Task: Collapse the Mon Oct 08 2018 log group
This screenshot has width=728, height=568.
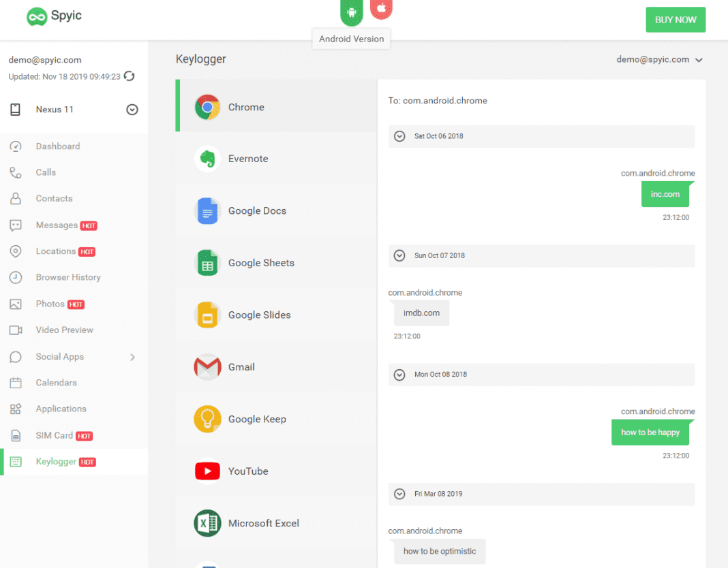Action: pyautogui.click(x=400, y=375)
